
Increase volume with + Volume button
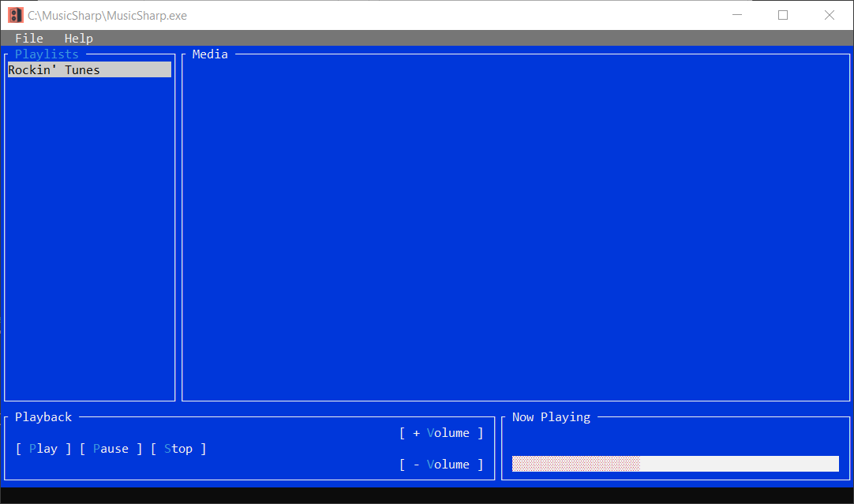tap(441, 433)
